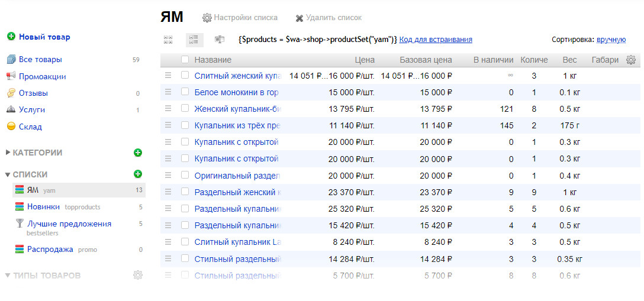This screenshot has width=644, height=301.
Task: Open column settings gear in table header
Action: (631, 60)
